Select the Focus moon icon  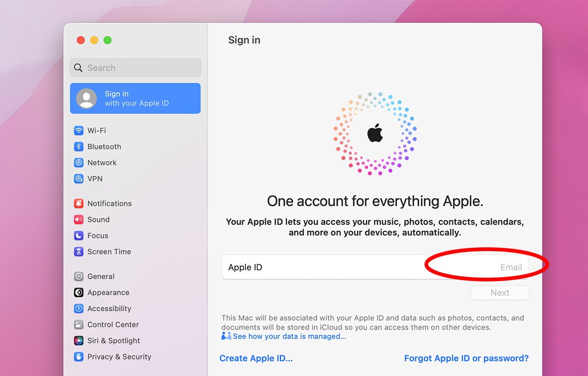(x=79, y=236)
